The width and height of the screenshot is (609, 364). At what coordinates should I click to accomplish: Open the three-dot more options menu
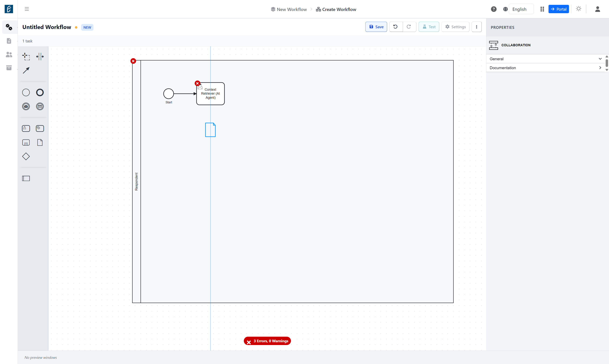pos(477,27)
